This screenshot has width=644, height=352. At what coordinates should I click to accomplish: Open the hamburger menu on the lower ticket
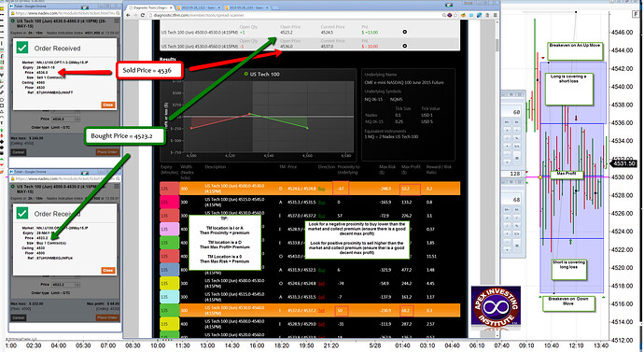point(117,187)
